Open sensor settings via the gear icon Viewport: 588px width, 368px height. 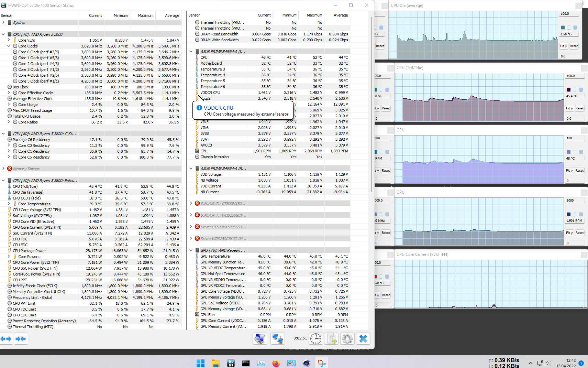(x=347, y=339)
